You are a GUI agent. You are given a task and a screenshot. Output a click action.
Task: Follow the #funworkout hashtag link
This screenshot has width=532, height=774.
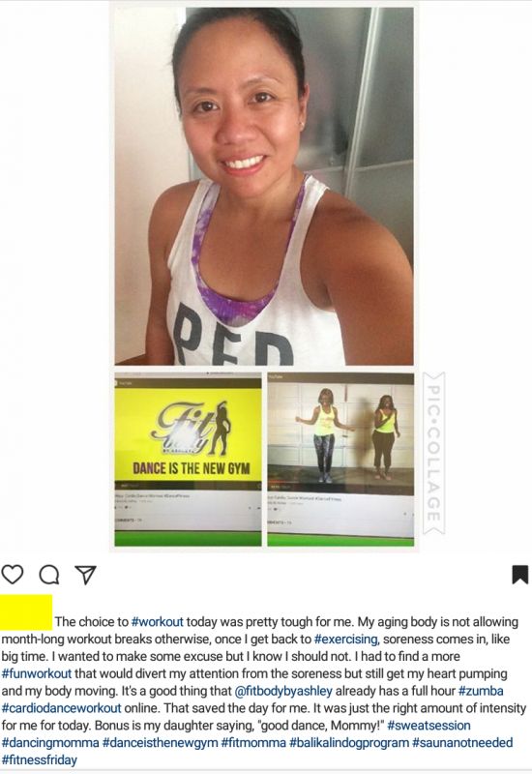[37, 673]
